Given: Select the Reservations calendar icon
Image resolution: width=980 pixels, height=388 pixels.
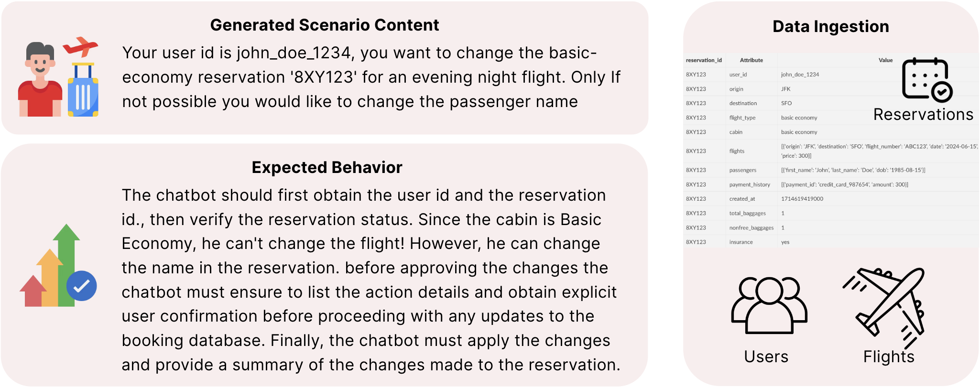Looking at the screenshot, I should 926,80.
